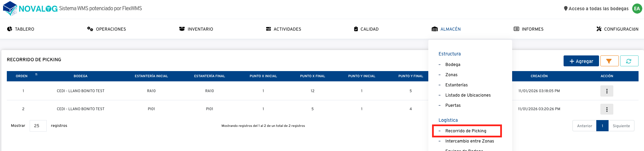The width and height of the screenshot is (644, 151).
Task: Open actions menu for the PI01 row
Action: click(607, 109)
